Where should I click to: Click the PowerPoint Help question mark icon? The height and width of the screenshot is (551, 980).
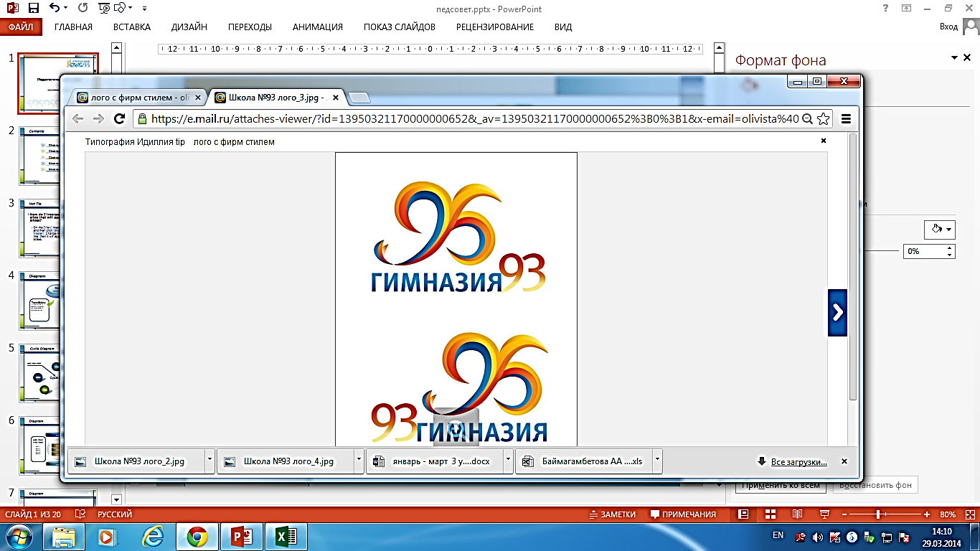pos(885,9)
